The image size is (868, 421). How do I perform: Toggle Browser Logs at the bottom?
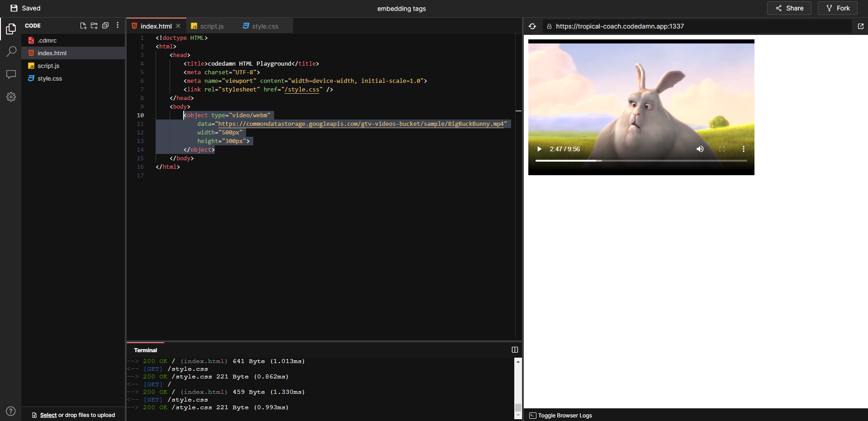coord(560,415)
